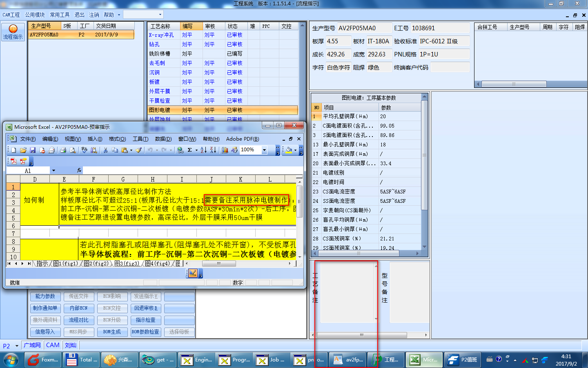Image resolution: width=588 pixels, height=368 pixels.
Task: Open the Fill Color palette dropdown arrow
Action: pyautogui.click(x=296, y=150)
